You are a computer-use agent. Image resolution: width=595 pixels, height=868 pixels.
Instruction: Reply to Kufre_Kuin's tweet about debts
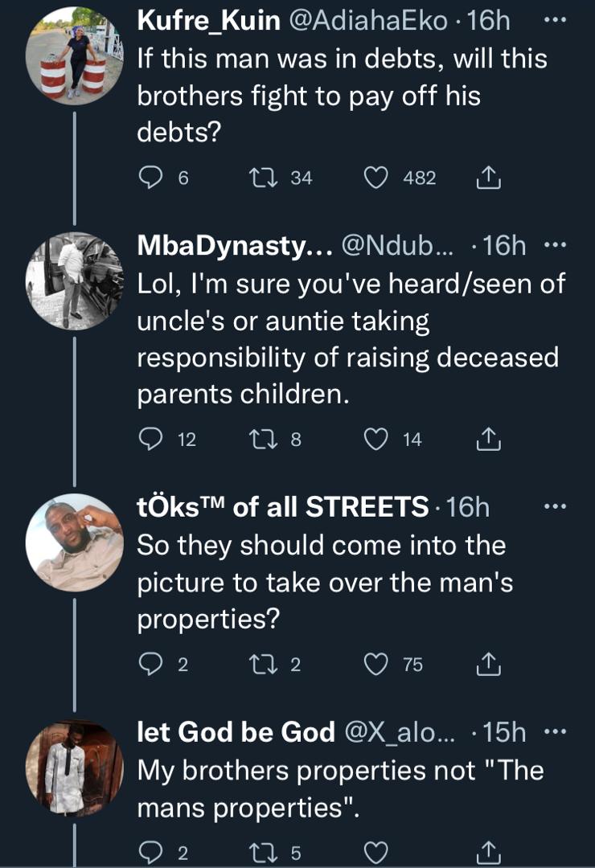(x=150, y=178)
